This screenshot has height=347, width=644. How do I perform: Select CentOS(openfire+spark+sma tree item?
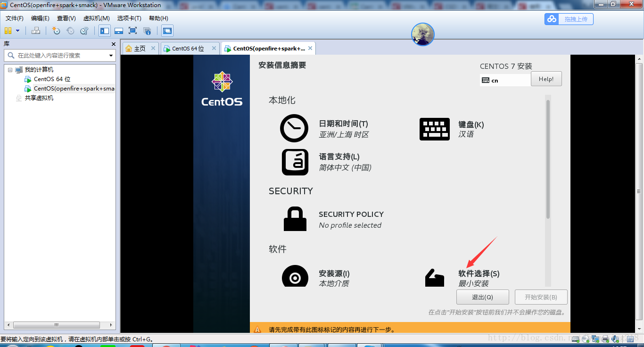point(74,89)
